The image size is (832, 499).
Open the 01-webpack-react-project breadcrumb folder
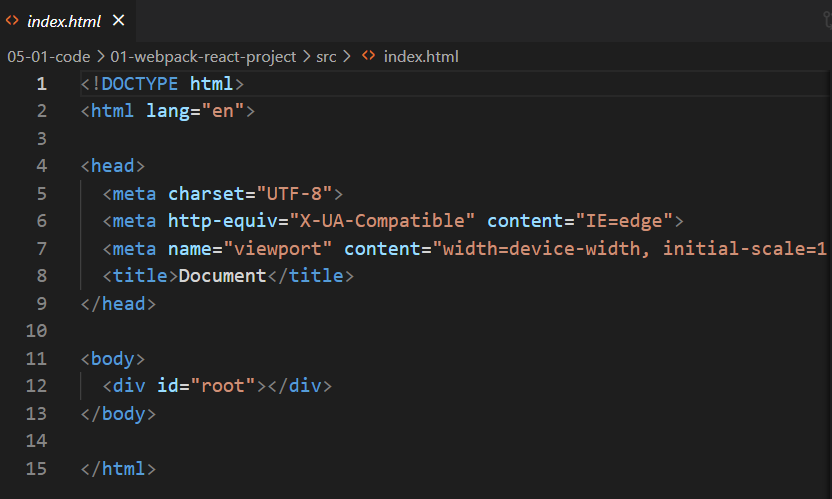point(203,57)
